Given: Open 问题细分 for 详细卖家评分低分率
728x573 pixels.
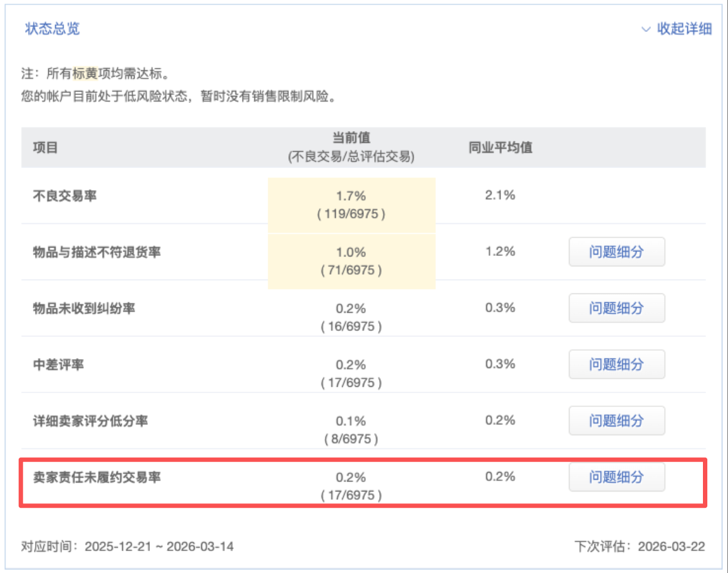Looking at the screenshot, I should [616, 421].
